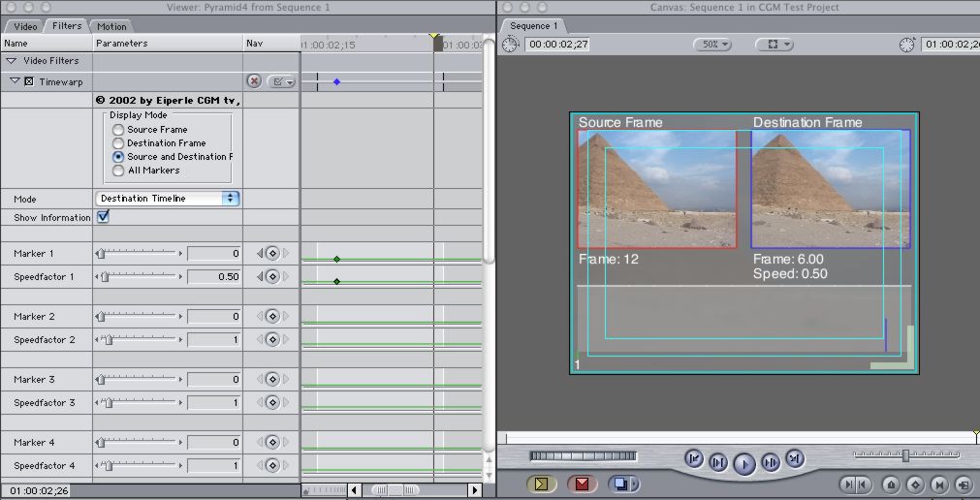980x500 pixels.
Task: Toggle the Show Information checkbox
Action: [x=103, y=217]
